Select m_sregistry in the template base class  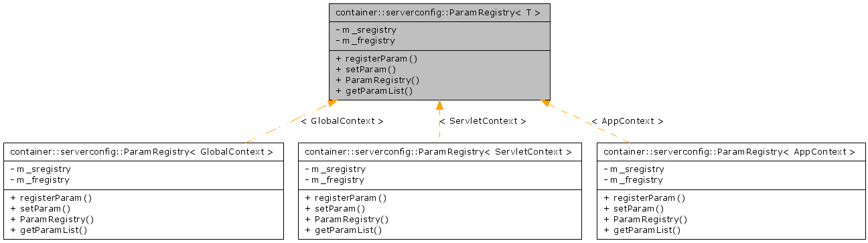pos(366,30)
